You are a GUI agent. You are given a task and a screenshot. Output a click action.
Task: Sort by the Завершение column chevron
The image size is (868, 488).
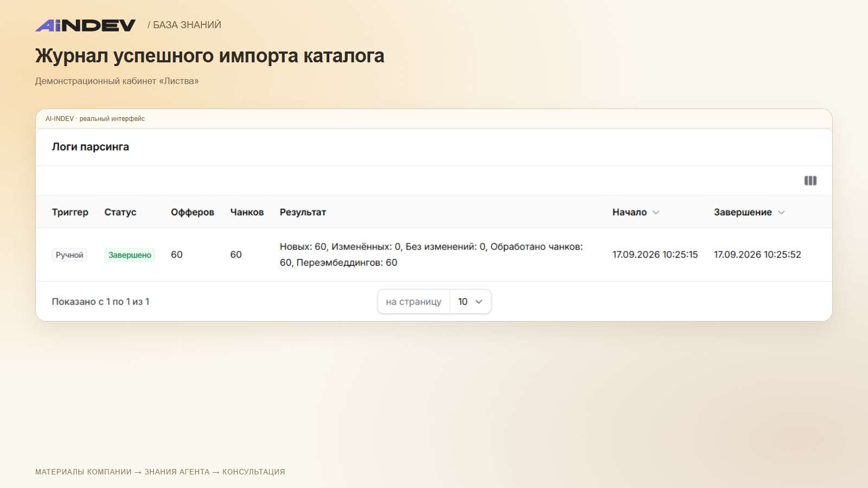click(781, 213)
